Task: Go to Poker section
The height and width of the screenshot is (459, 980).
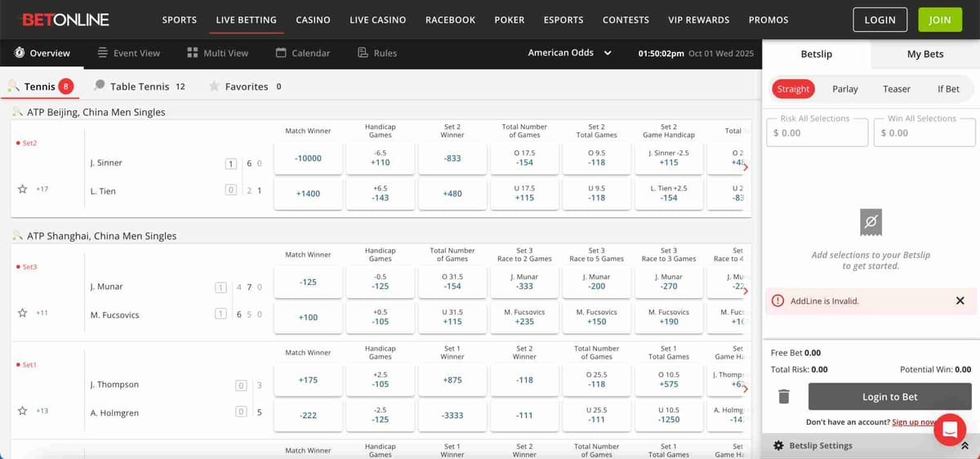Action: click(510, 20)
